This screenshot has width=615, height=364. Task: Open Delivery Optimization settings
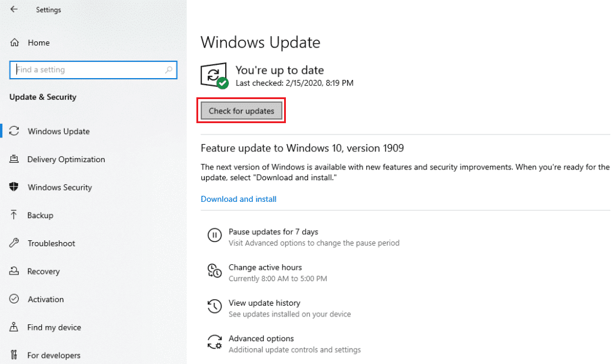[x=66, y=159]
